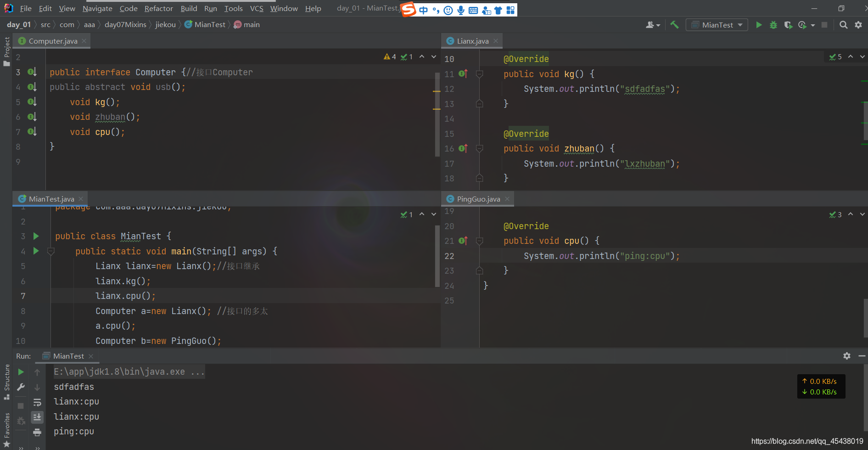Click the java.exe command line in console
This screenshot has width=868, height=450.
tap(129, 371)
